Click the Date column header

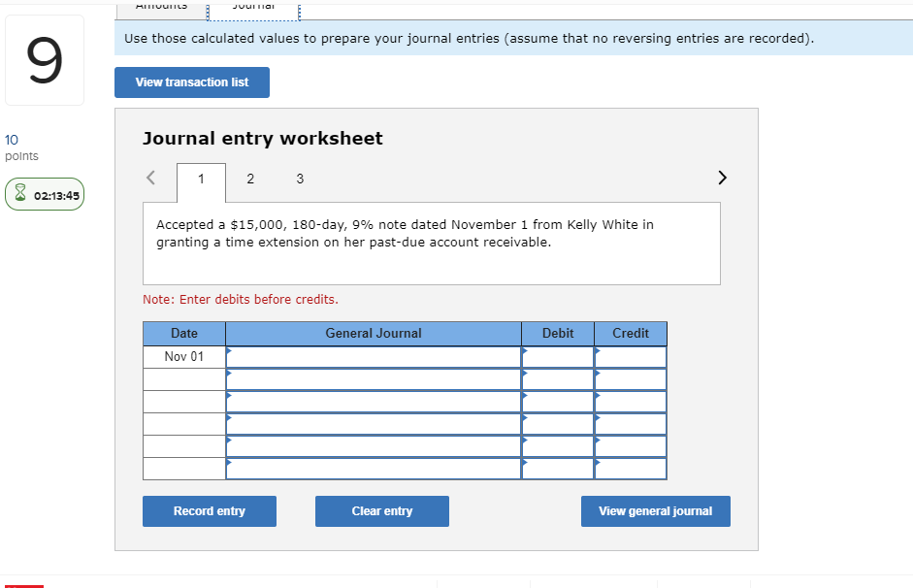[184, 334]
